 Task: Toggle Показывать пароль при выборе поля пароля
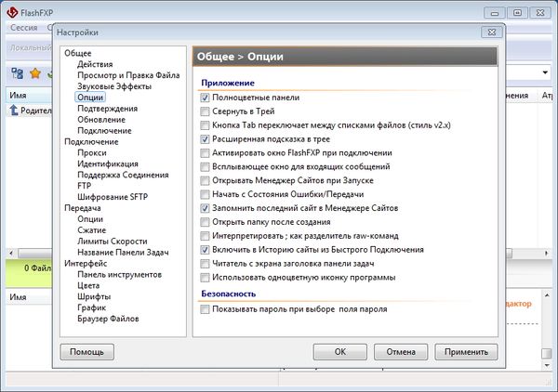click(x=205, y=309)
